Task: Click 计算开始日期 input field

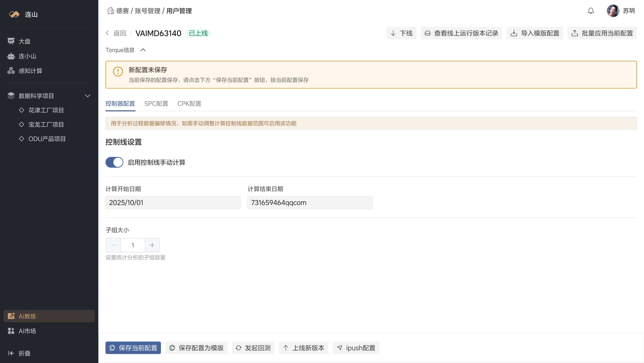Action: click(x=173, y=203)
